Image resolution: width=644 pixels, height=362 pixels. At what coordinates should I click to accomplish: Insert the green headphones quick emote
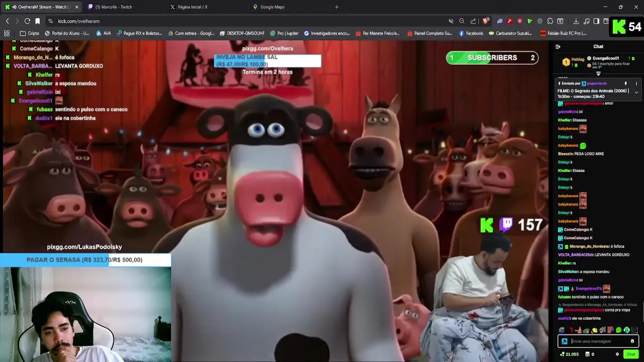tap(626, 330)
